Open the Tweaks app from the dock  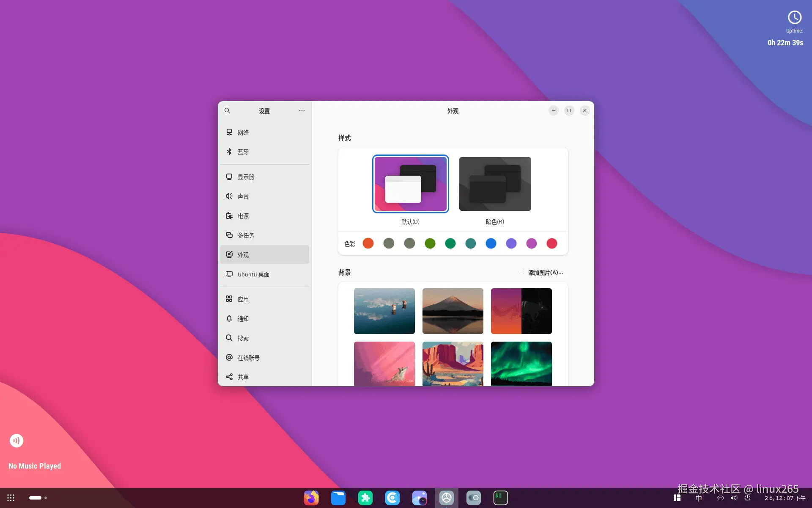[474, 498]
